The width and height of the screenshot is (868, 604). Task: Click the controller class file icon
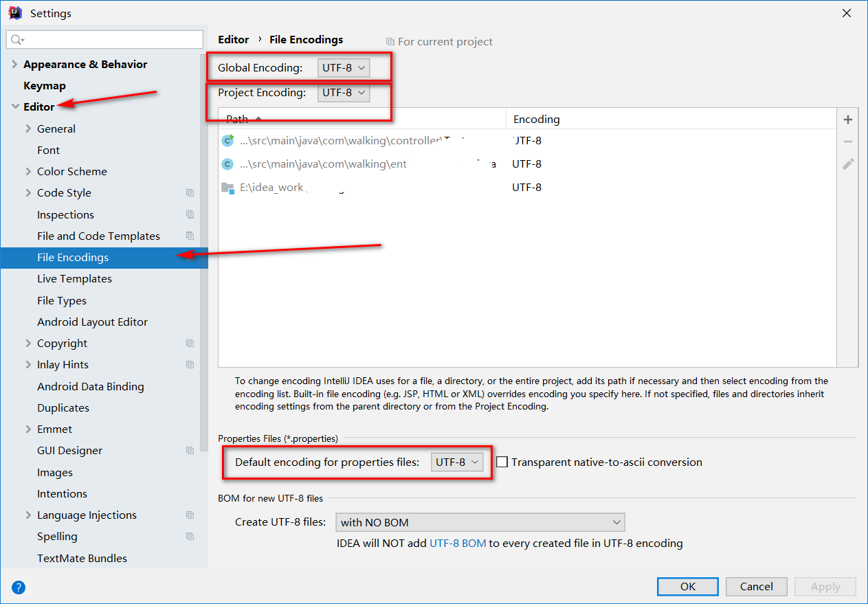coord(227,140)
